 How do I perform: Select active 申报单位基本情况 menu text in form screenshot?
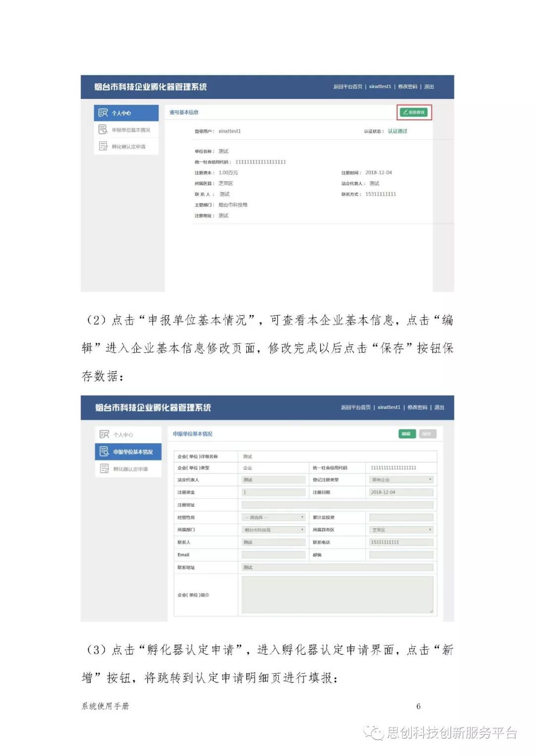point(133,452)
